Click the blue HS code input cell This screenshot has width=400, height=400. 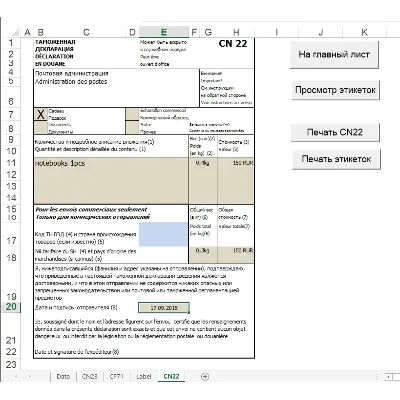(x=163, y=234)
